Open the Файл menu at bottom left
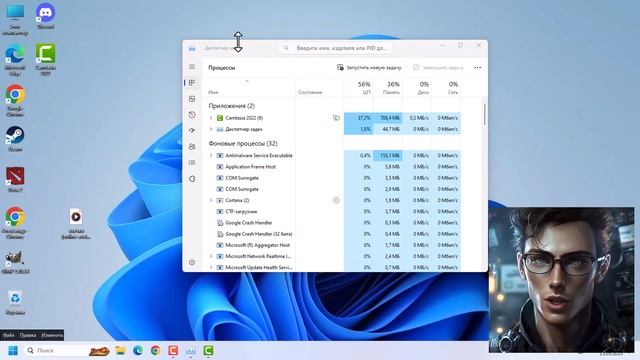The height and width of the screenshot is (360, 640). coord(9,335)
